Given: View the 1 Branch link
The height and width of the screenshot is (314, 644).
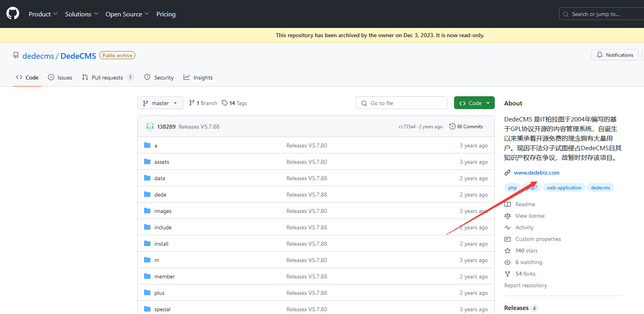Looking at the screenshot, I should [203, 103].
